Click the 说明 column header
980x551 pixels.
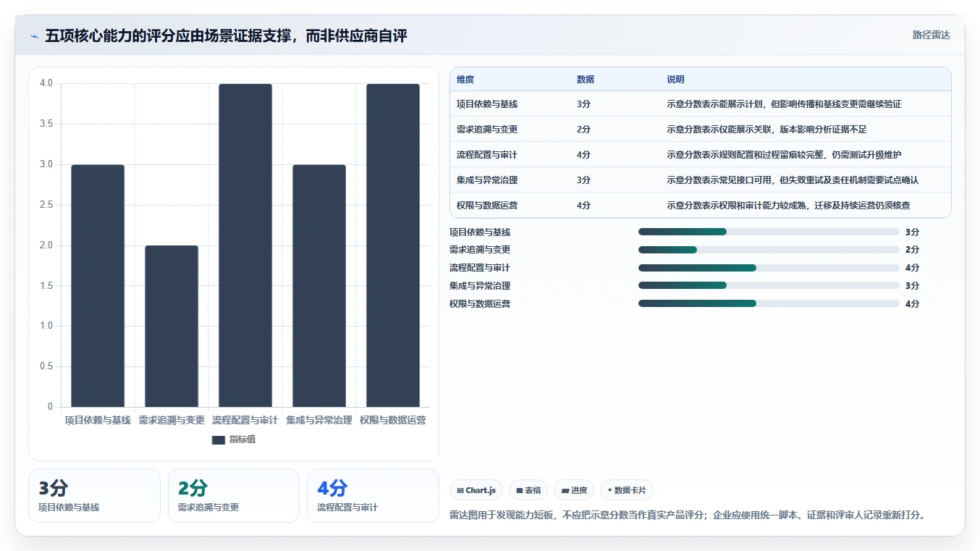tap(675, 80)
